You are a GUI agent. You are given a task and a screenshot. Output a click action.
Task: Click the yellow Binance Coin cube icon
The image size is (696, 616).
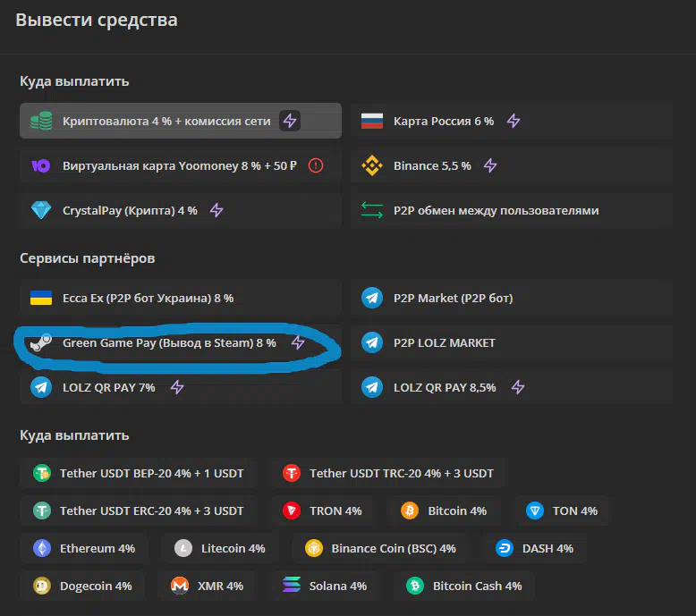tap(314, 549)
